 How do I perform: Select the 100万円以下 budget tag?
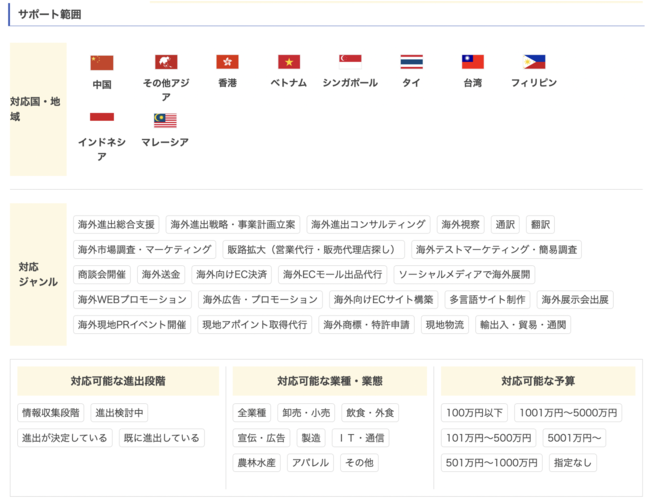475,412
